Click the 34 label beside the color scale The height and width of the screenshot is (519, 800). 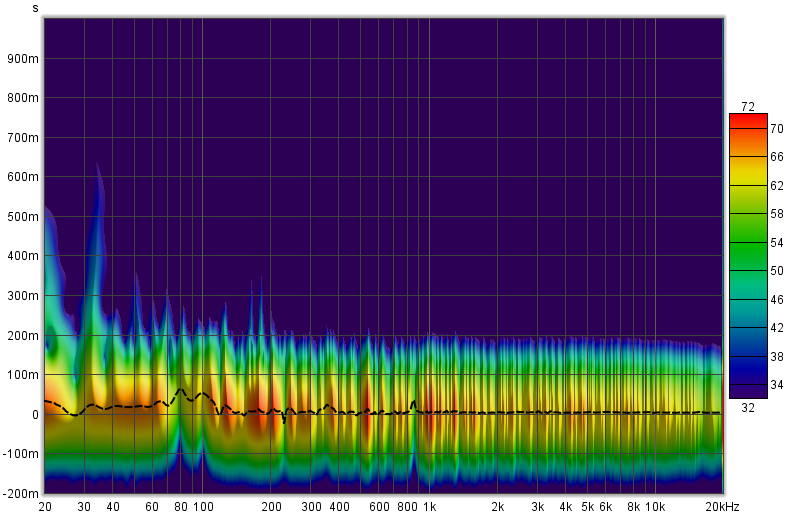777,385
